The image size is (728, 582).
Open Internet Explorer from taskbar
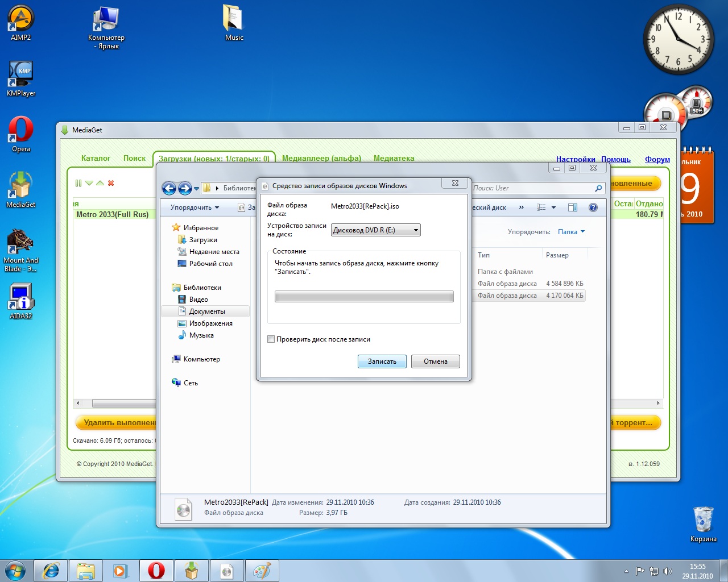coord(51,571)
